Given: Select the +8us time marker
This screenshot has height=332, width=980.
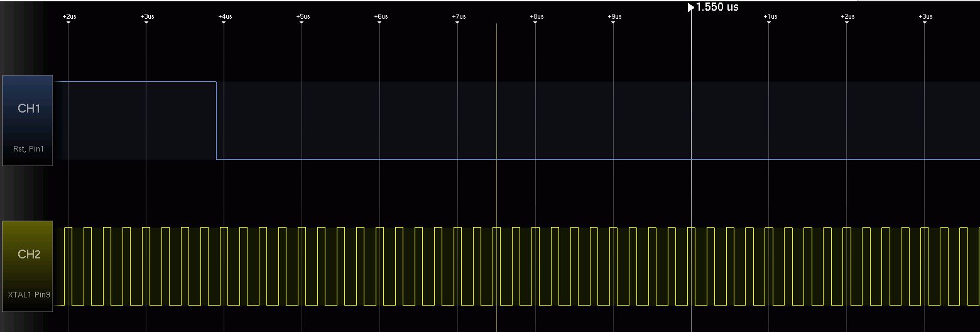Looking at the screenshot, I should (536, 17).
